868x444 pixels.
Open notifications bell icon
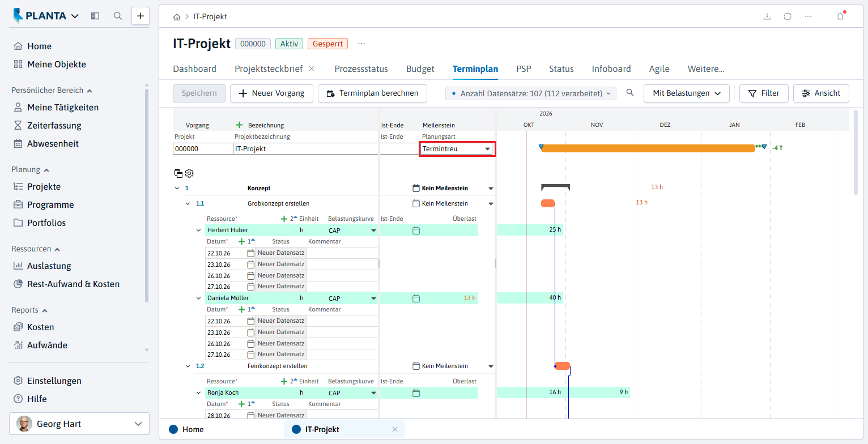pyautogui.click(x=840, y=16)
